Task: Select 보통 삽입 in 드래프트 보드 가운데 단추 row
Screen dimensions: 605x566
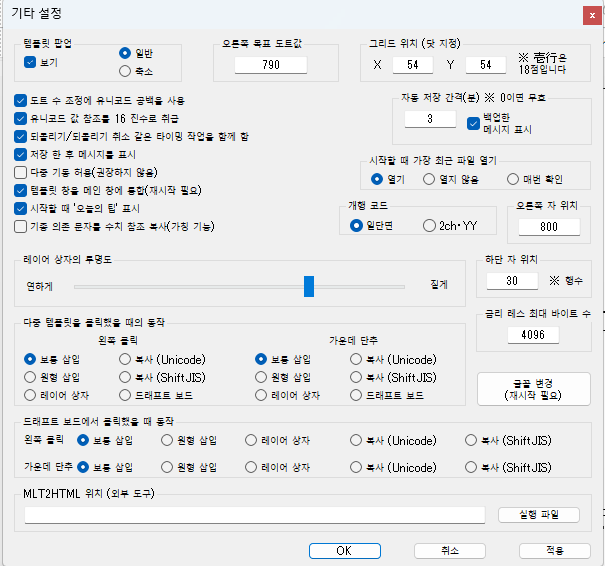Action: (x=83, y=467)
